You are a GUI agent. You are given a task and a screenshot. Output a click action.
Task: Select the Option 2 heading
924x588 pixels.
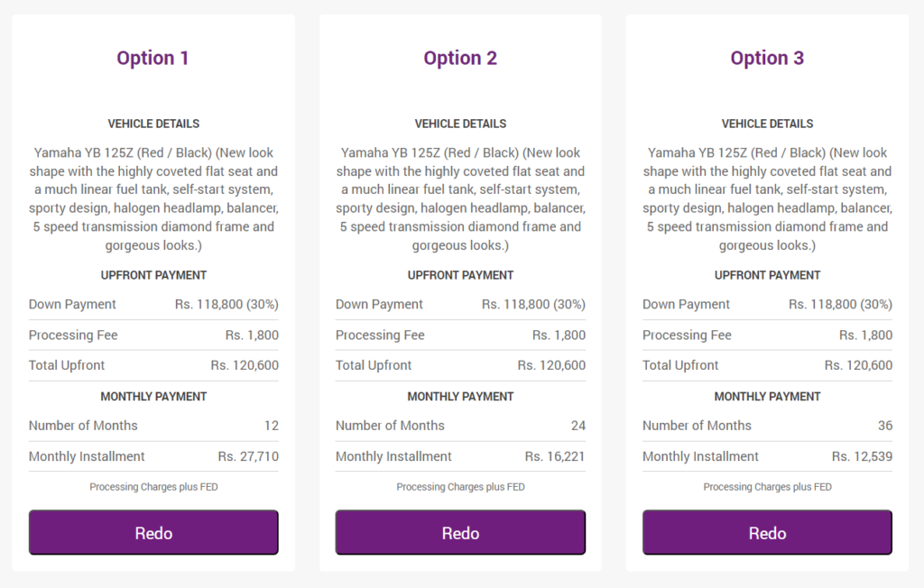(x=460, y=58)
